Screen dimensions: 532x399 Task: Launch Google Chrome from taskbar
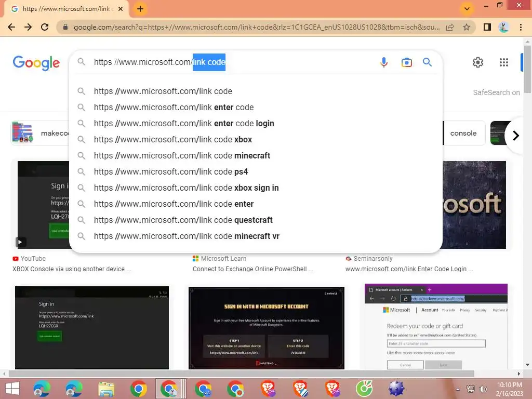[x=138, y=389]
